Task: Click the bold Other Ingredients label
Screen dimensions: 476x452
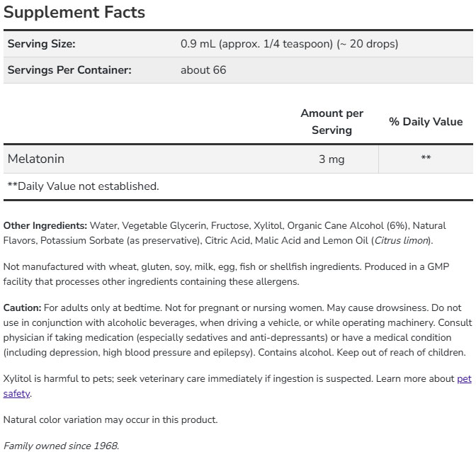Action: click(45, 226)
